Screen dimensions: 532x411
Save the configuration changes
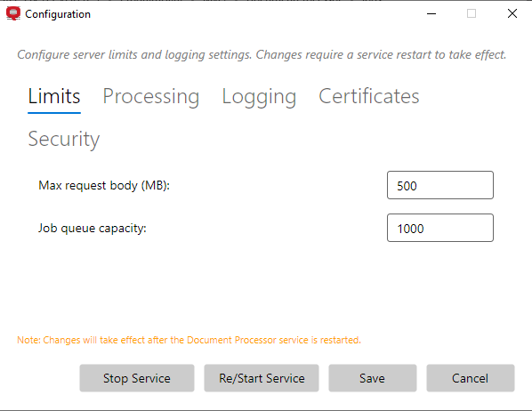pyautogui.click(x=372, y=378)
